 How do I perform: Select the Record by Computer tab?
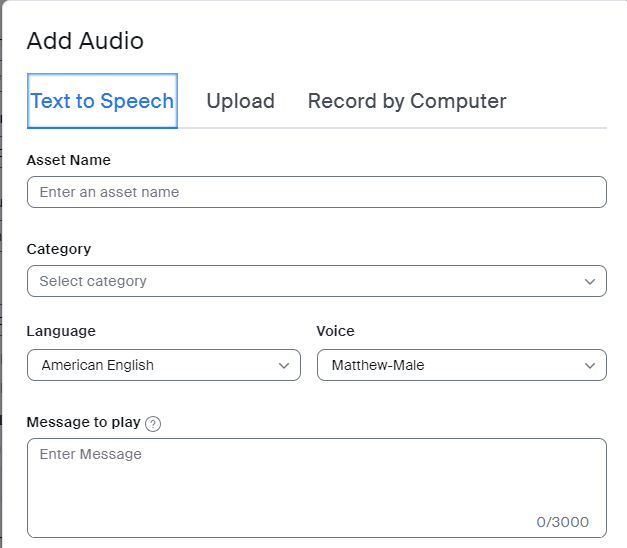(407, 101)
